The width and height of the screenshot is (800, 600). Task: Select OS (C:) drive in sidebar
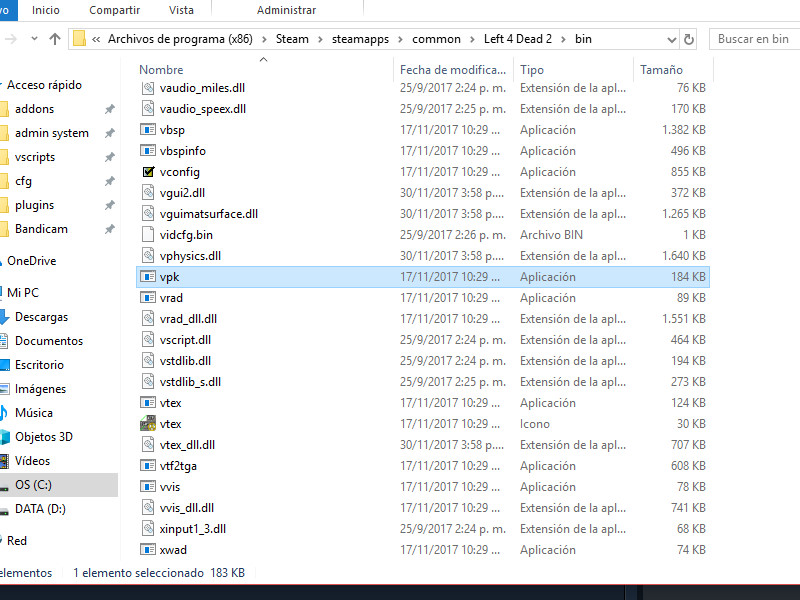[33, 485]
